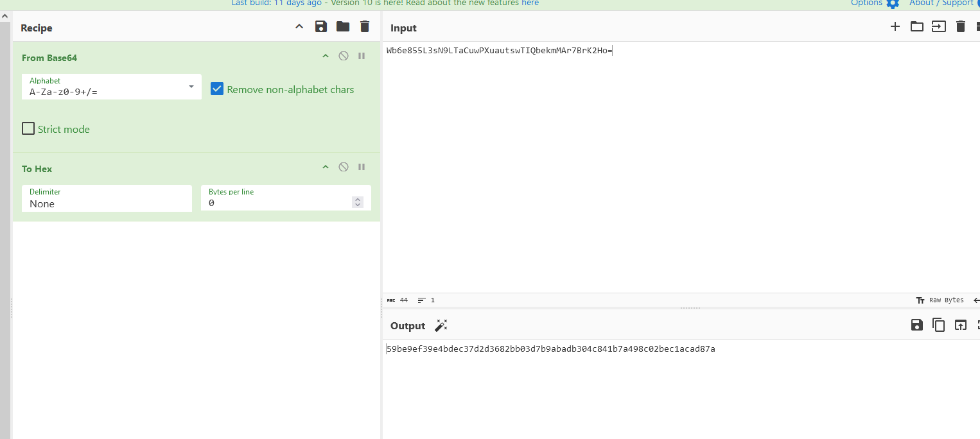980x439 pixels.
Task: Open file as input icon
Action: (939, 26)
